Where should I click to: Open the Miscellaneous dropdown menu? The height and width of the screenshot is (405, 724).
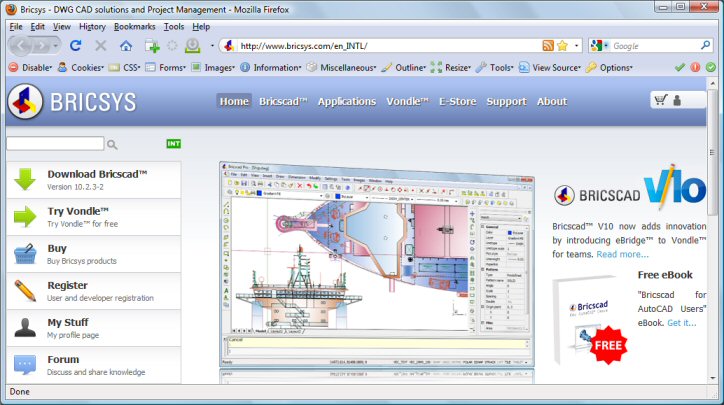click(342, 67)
